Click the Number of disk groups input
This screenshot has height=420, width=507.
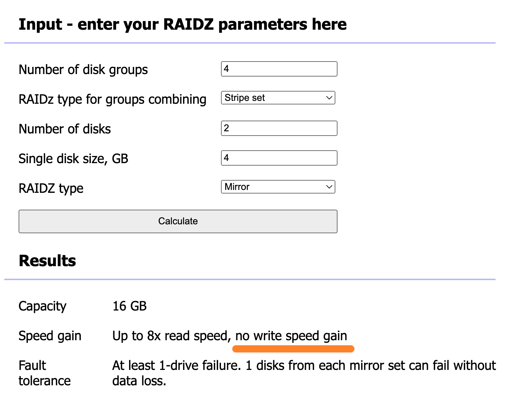279,69
